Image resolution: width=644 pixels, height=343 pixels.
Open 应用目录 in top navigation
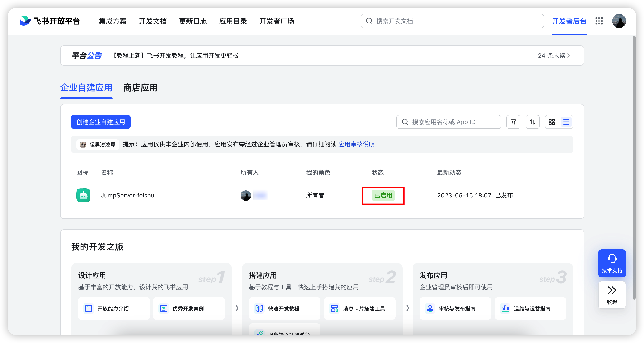click(x=233, y=21)
